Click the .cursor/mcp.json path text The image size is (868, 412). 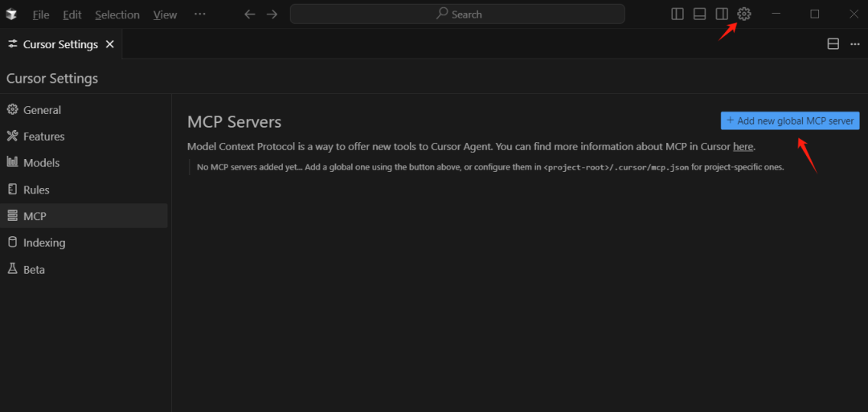point(616,168)
